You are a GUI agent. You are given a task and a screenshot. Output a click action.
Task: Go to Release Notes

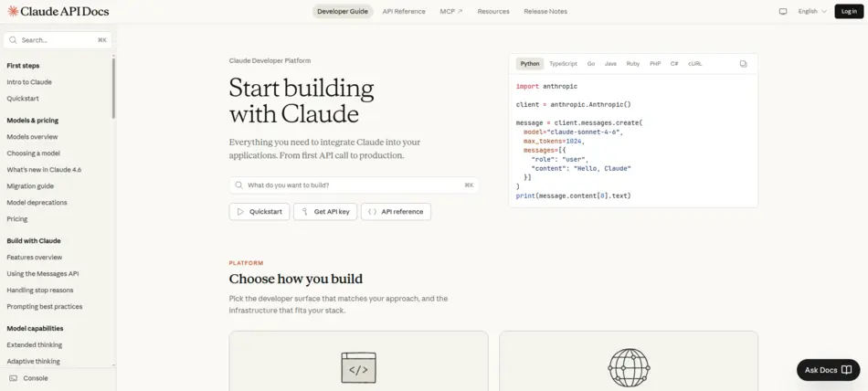(545, 11)
